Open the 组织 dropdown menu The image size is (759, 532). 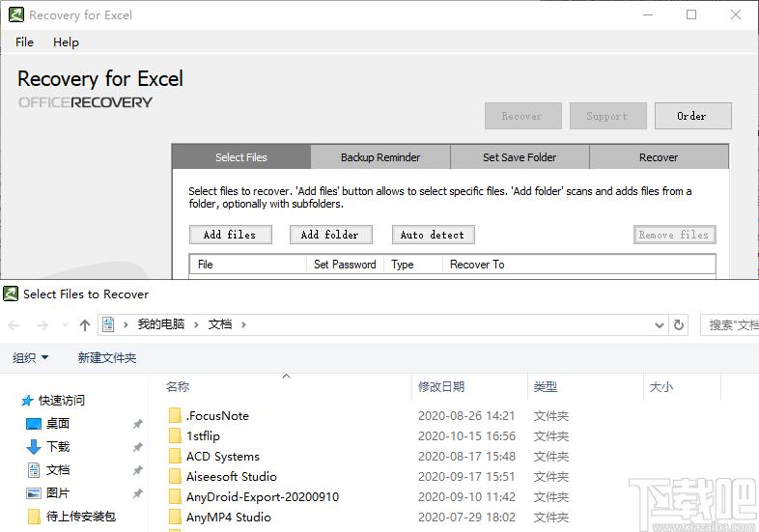[x=30, y=358]
